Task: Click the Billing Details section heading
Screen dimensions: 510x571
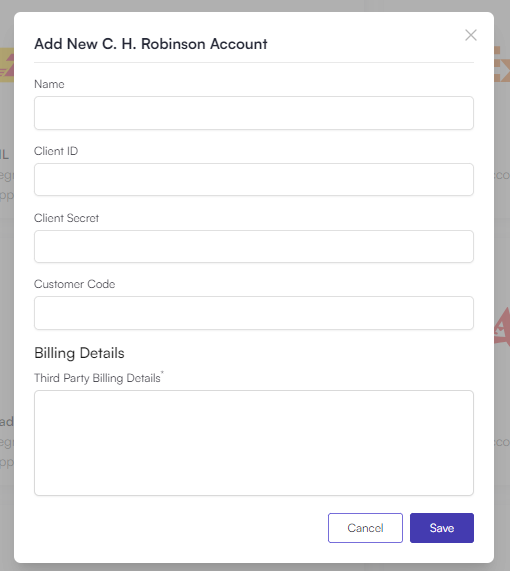Action: tap(79, 353)
